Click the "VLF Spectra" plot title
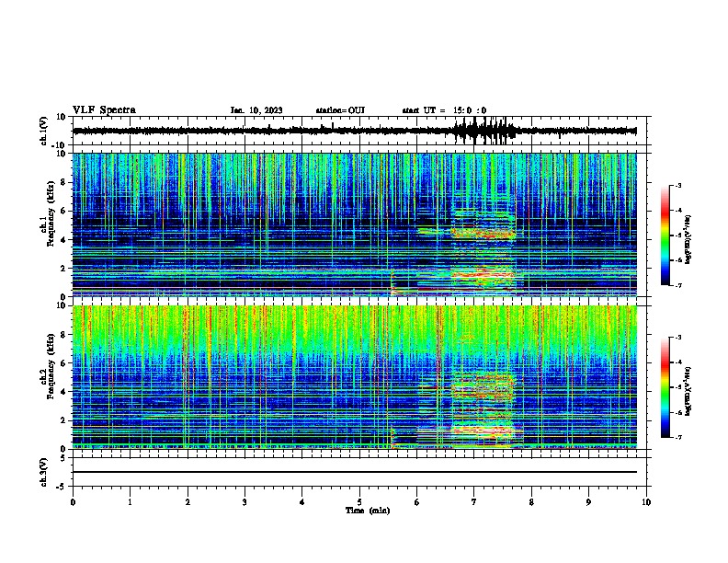 coord(104,109)
